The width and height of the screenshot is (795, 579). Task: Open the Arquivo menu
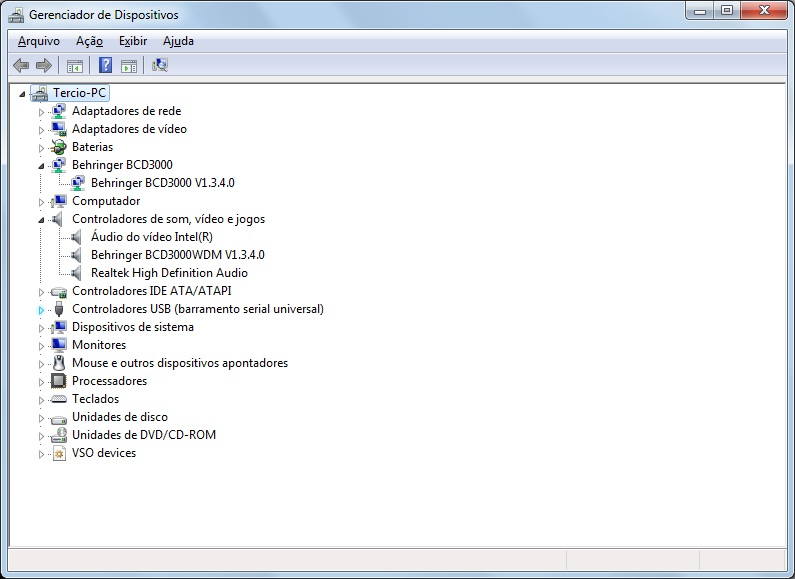[39, 41]
